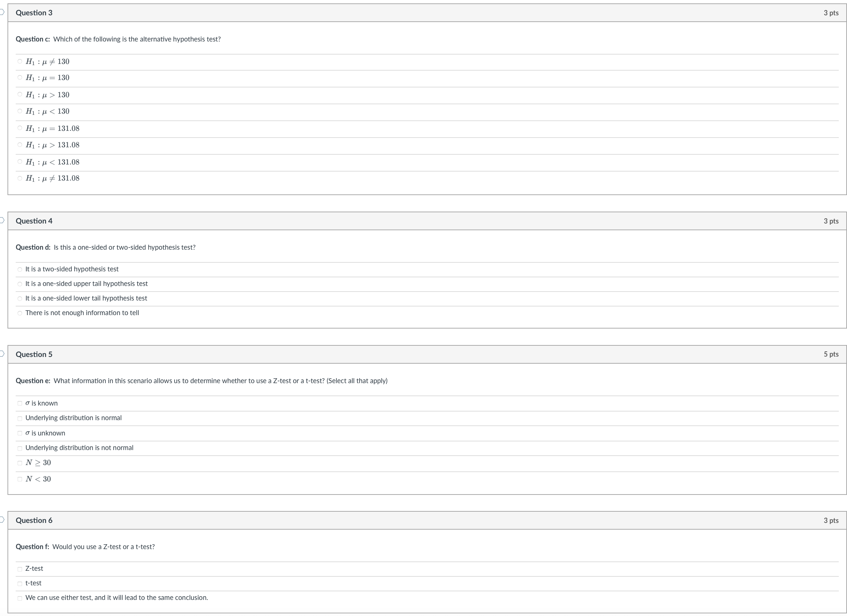Select H1: μ < 131.08 option
The height and width of the screenshot is (616, 847).
(20, 162)
